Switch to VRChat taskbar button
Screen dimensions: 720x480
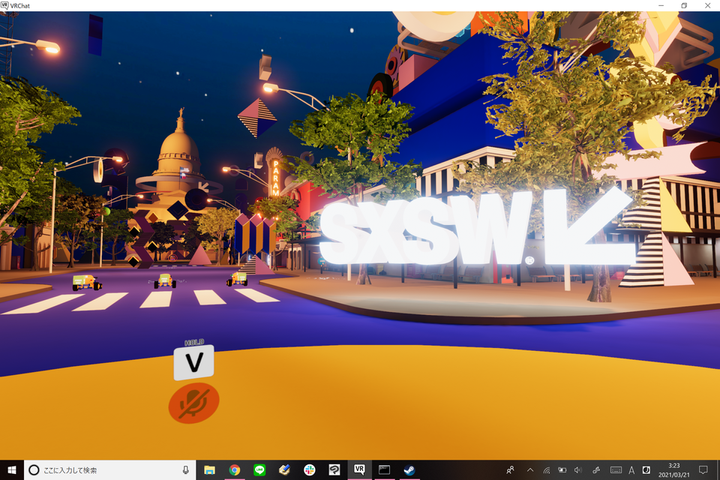(x=359, y=470)
